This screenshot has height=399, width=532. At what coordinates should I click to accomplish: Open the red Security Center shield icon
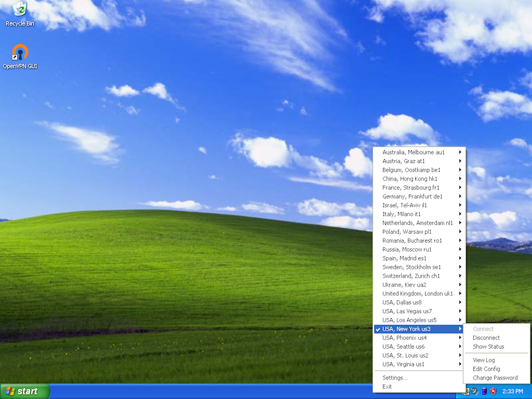click(x=493, y=391)
